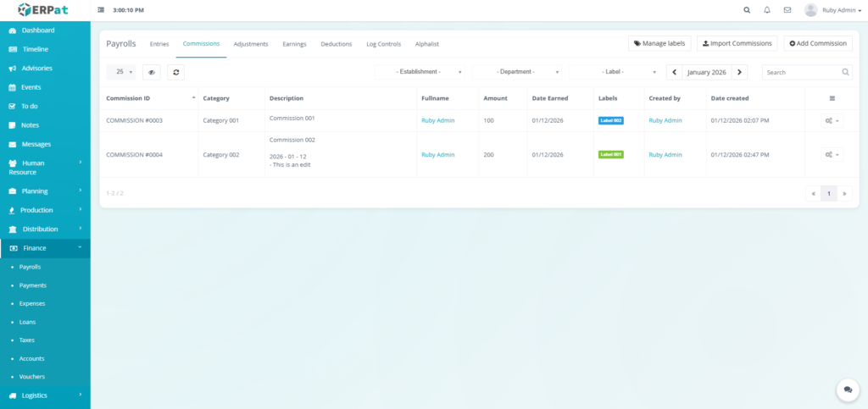Image resolution: width=868 pixels, height=409 pixels.
Task: Expand the Human Resource sidebar menu
Action: [45, 168]
